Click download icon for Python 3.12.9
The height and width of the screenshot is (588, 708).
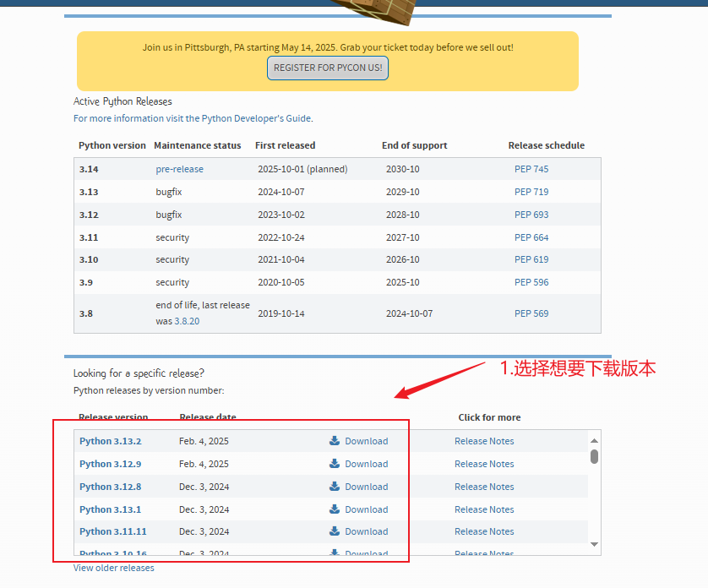(334, 463)
